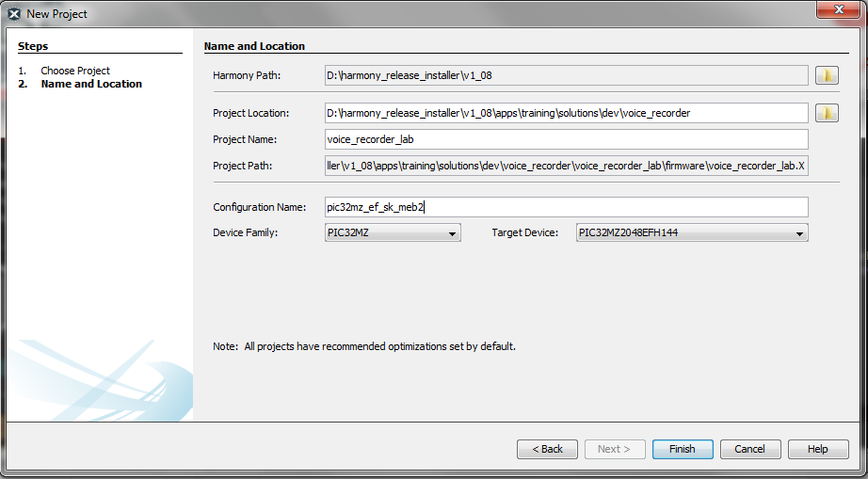Image resolution: width=868 pixels, height=479 pixels.
Task: Place cursor in Configuration Name field
Action: (566, 207)
